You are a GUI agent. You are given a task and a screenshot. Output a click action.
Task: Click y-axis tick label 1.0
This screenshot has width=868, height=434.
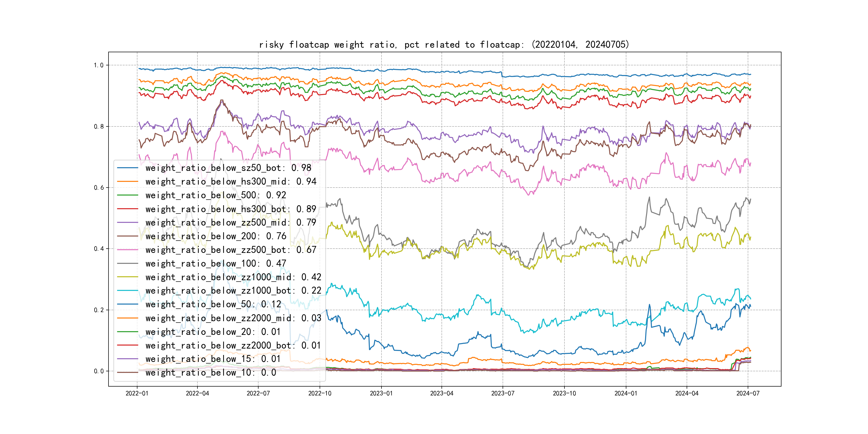pos(98,65)
